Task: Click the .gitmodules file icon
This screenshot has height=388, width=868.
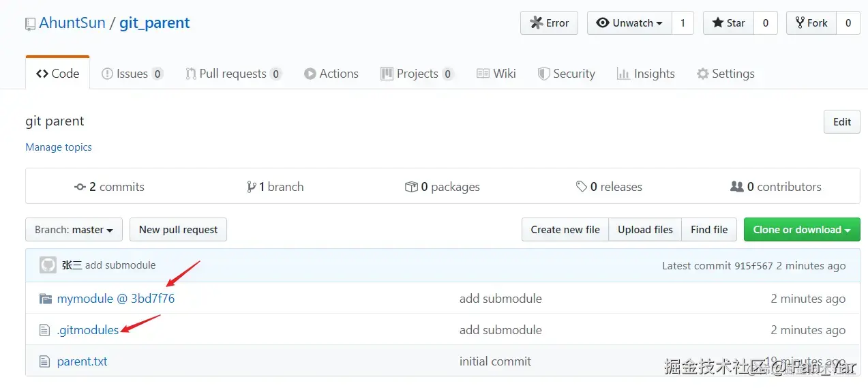Action: (x=46, y=330)
